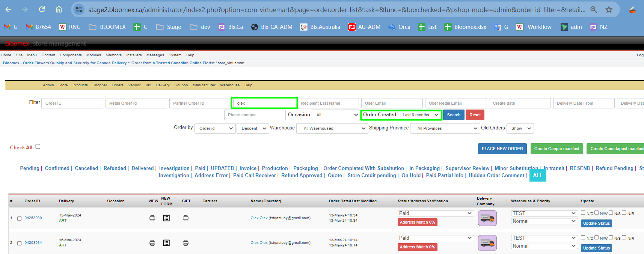
Task: Open the Old Orders Show dropdown
Action: 520,128
